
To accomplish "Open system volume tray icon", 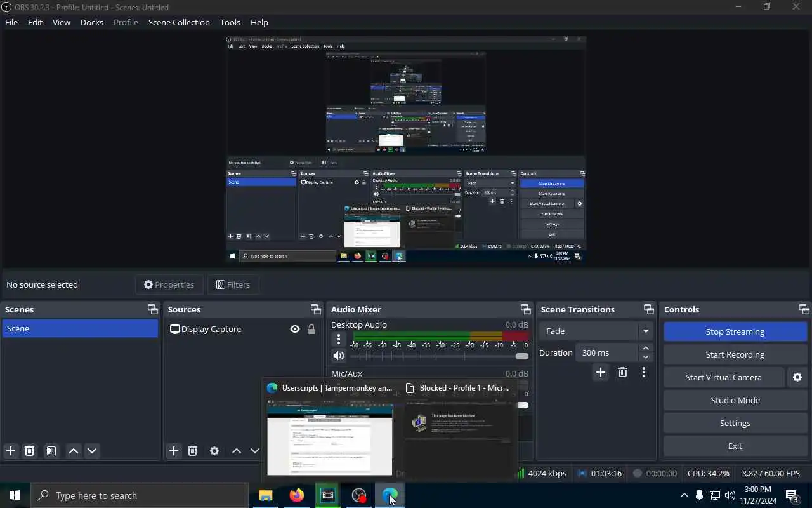I will click(x=730, y=495).
